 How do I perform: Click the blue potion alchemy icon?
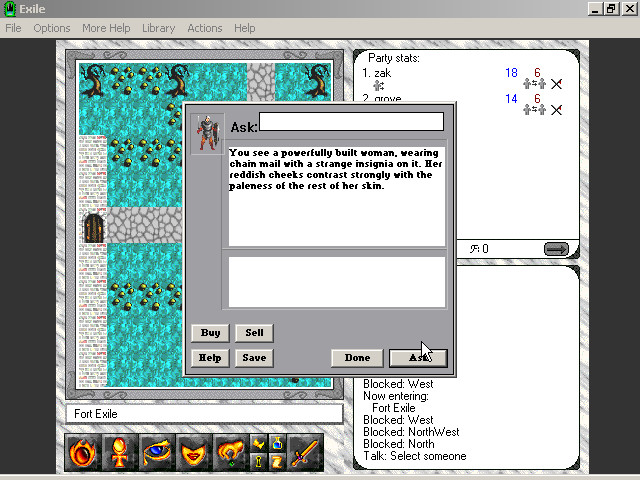[277, 444]
